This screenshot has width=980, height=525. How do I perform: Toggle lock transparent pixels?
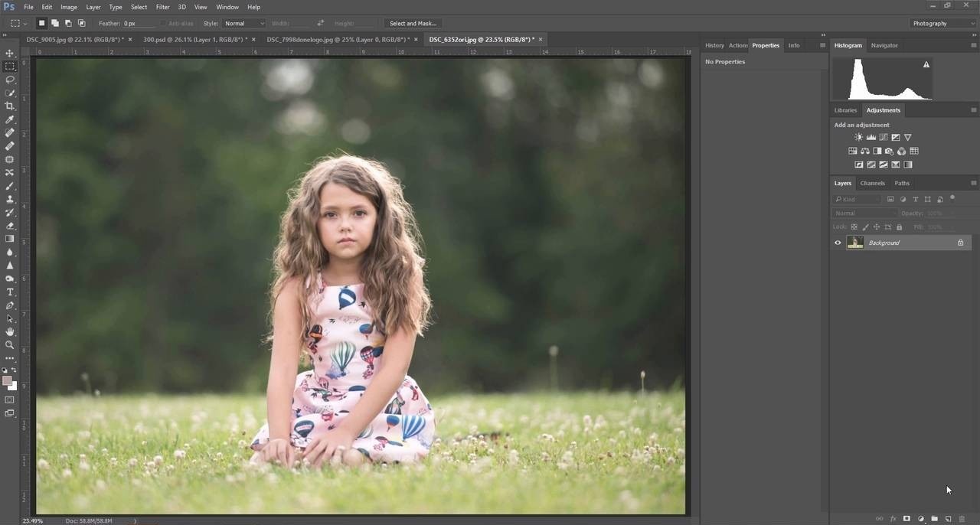tap(854, 227)
